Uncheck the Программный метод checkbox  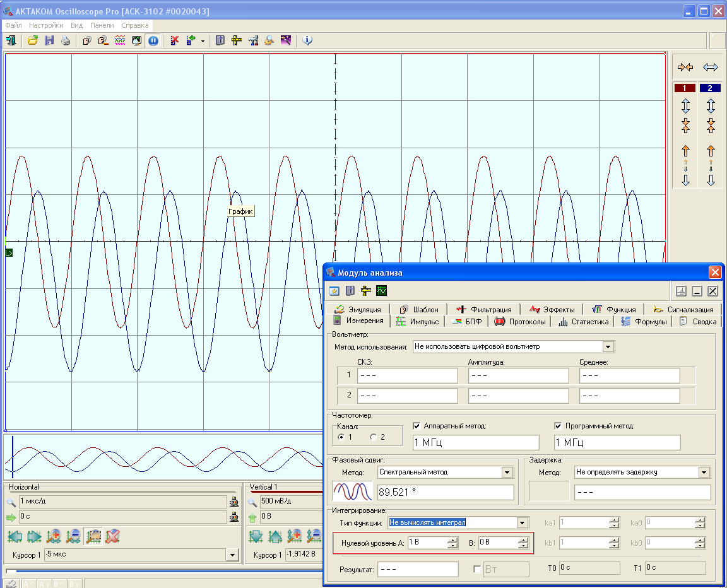pyautogui.click(x=558, y=426)
